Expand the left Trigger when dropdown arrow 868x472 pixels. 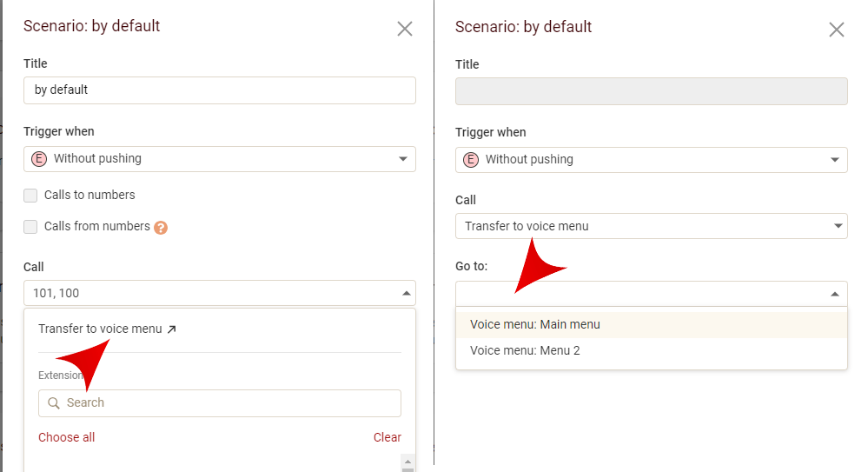[x=403, y=159]
